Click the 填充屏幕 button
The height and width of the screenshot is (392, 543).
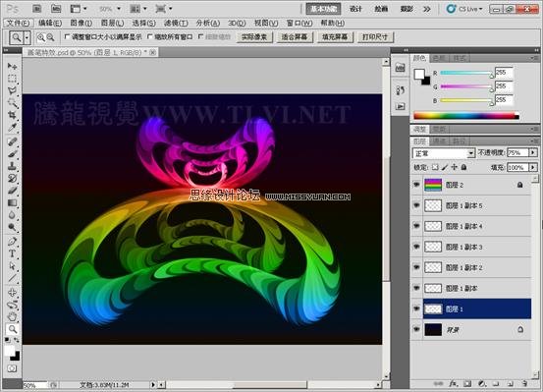click(x=335, y=37)
